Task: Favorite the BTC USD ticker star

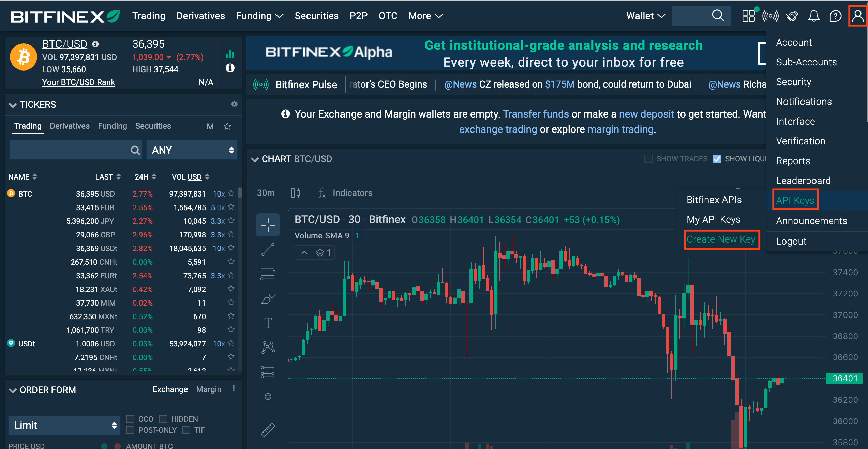Action: click(x=231, y=193)
